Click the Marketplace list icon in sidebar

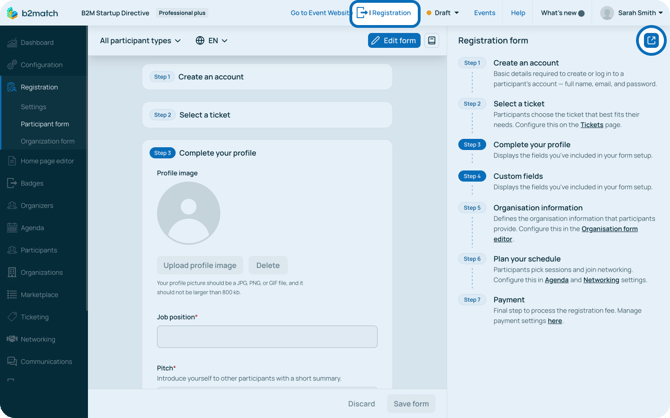coord(12,295)
